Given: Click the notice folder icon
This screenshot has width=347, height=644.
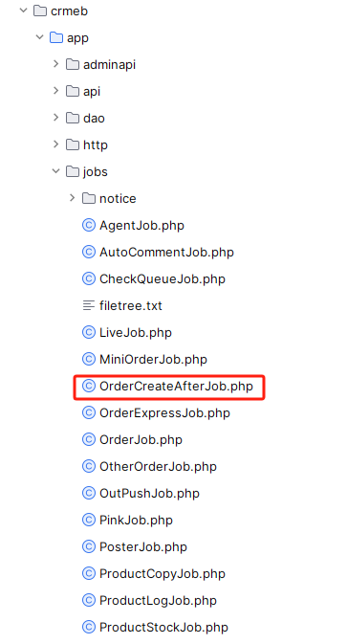Looking at the screenshot, I should 89,198.
